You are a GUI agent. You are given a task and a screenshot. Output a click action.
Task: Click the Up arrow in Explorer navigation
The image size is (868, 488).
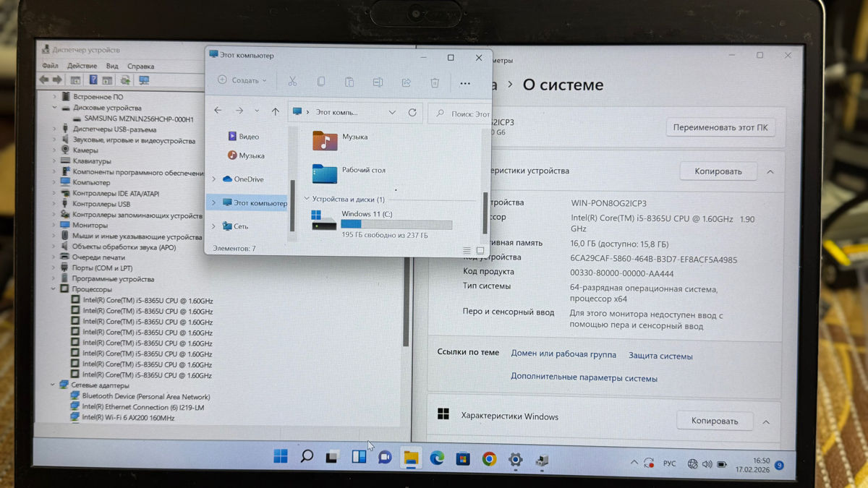tap(275, 111)
